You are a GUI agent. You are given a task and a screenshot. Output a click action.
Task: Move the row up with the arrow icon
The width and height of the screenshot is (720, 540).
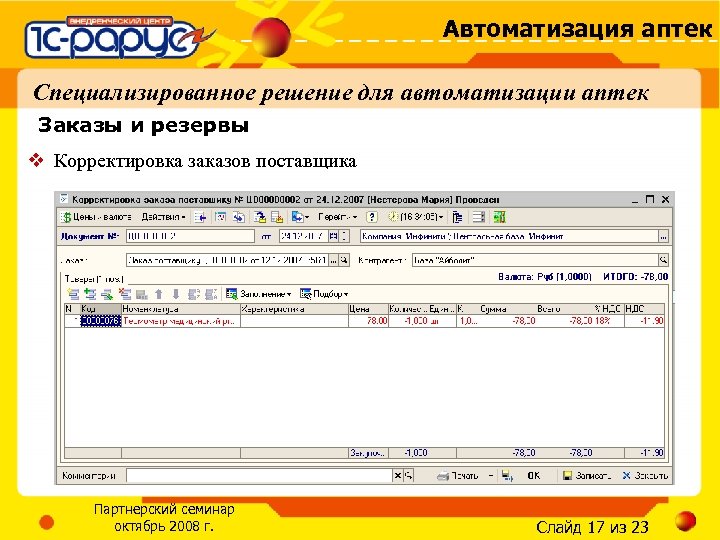click(159, 294)
